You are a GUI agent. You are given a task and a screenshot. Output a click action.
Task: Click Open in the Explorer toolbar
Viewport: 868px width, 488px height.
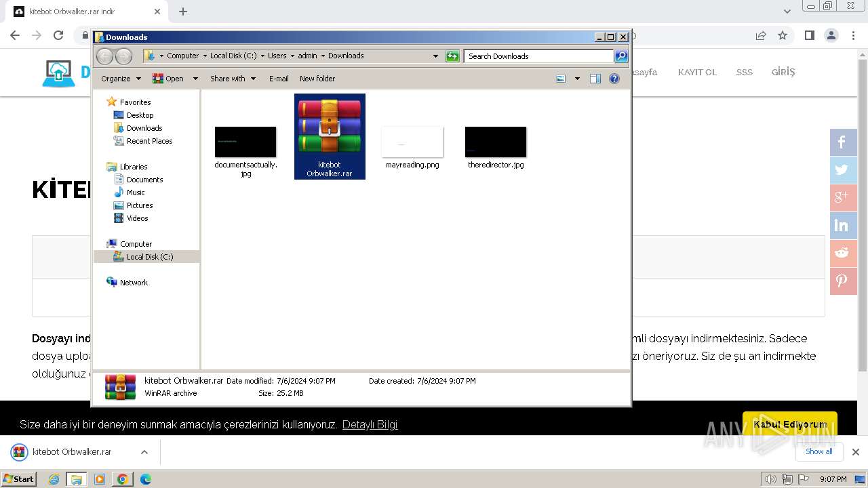click(168, 79)
